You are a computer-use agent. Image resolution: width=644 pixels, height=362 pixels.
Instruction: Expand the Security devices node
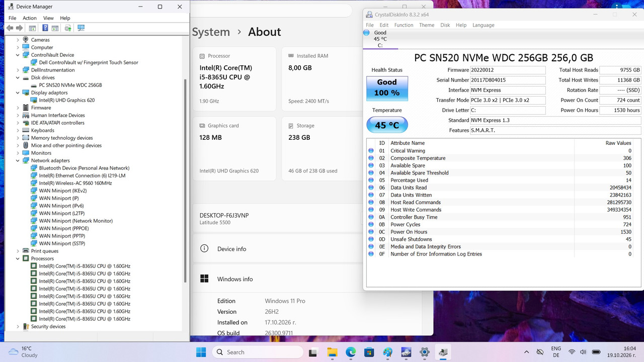(x=18, y=326)
